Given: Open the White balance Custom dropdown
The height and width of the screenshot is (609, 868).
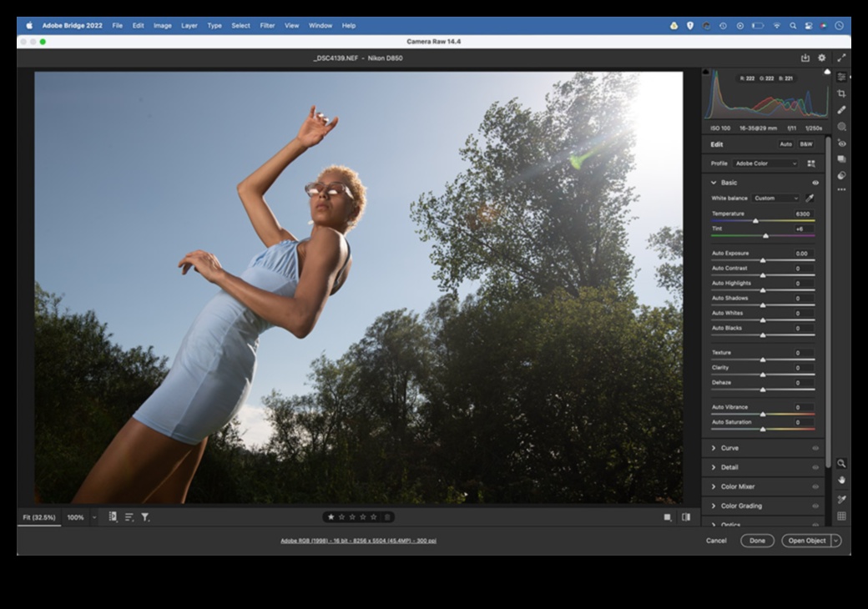Looking at the screenshot, I should [x=776, y=199].
